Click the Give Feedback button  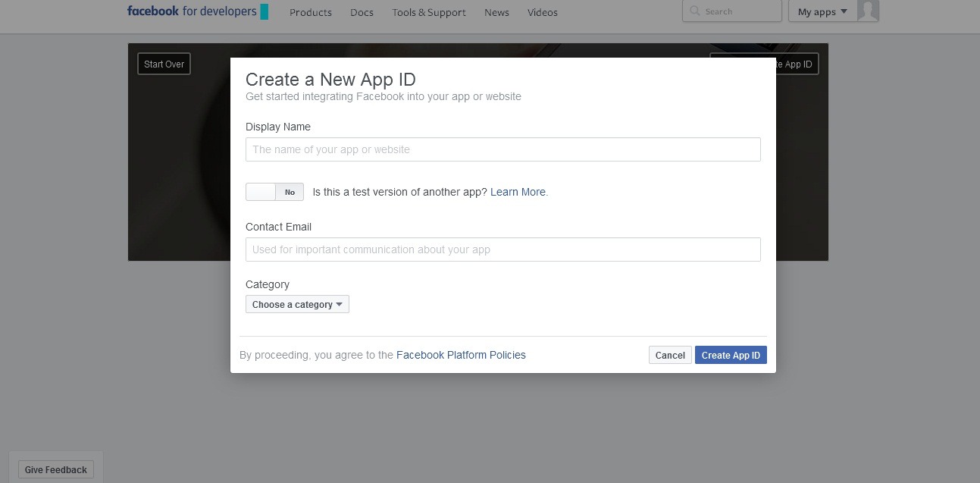(x=56, y=469)
